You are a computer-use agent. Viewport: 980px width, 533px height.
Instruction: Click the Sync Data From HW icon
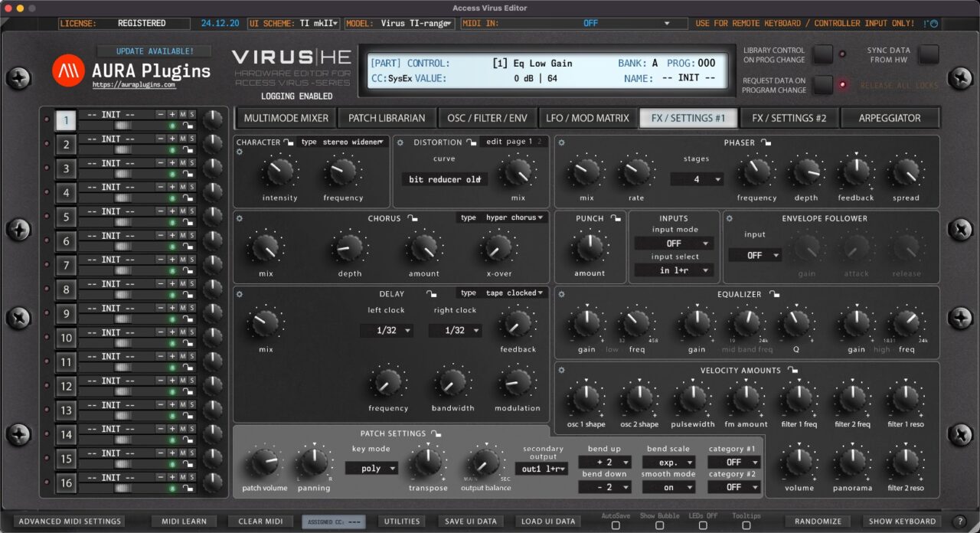coord(927,55)
